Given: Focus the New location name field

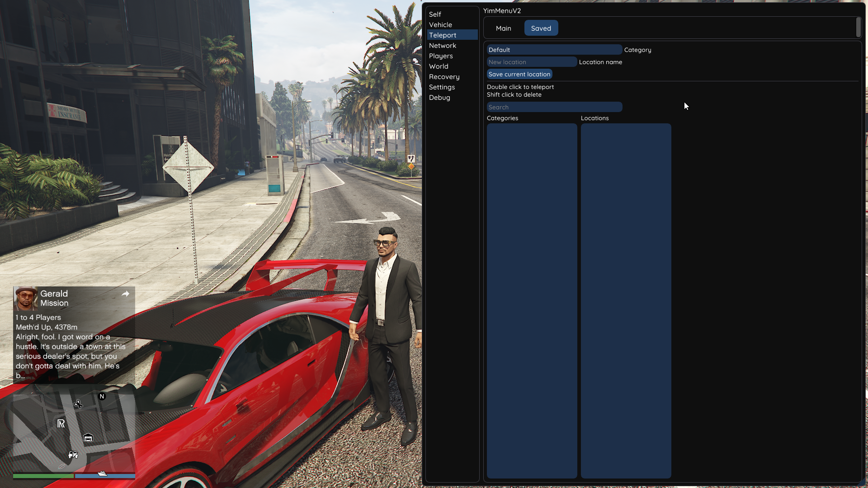Looking at the screenshot, I should point(531,62).
